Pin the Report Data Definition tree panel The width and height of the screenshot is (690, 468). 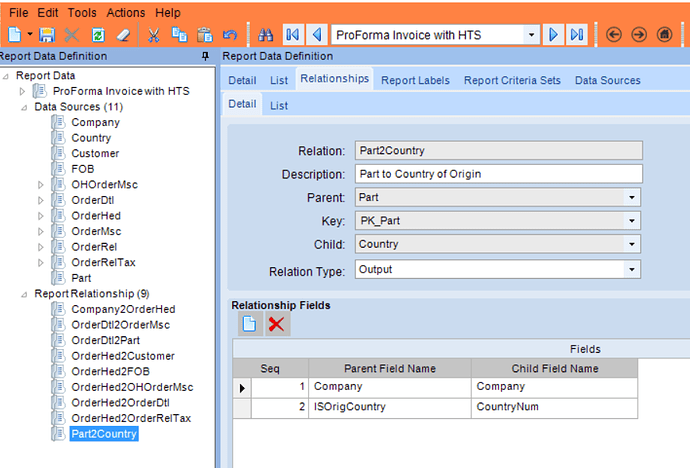pos(205,56)
